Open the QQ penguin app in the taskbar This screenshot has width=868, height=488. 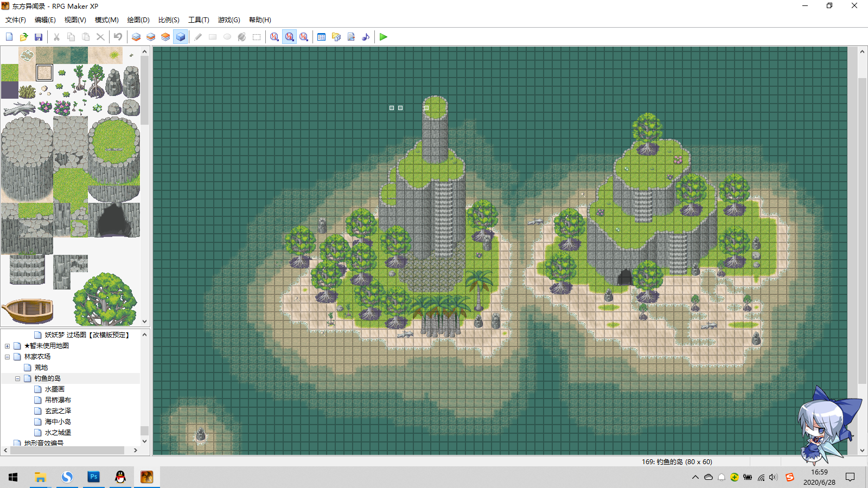click(x=120, y=477)
